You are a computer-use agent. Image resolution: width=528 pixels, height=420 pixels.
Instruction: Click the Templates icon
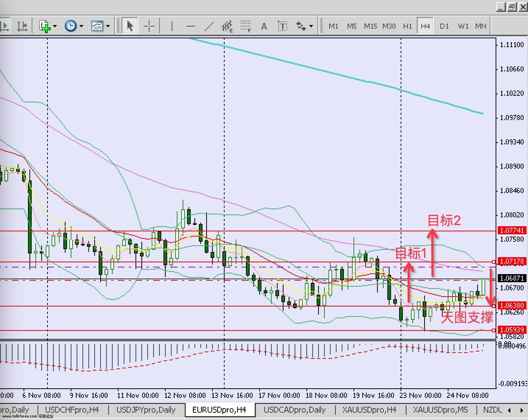(97, 26)
